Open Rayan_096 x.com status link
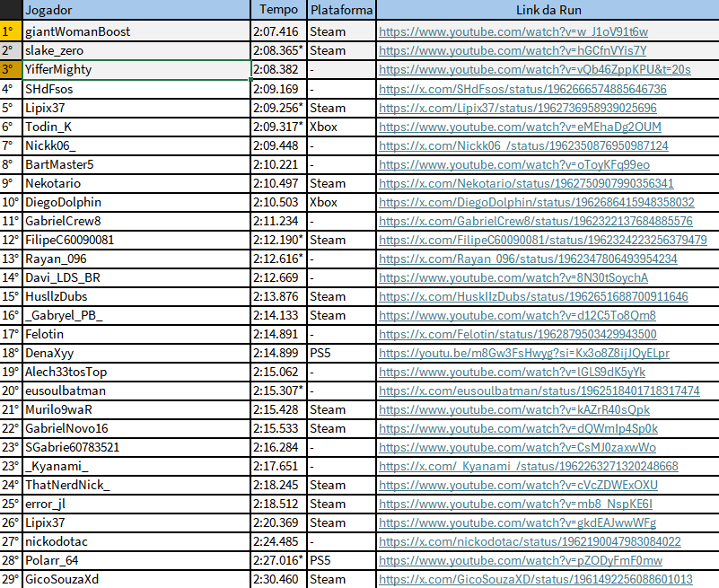The width and height of the screenshot is (719, 588). click(x=528, y=259)
